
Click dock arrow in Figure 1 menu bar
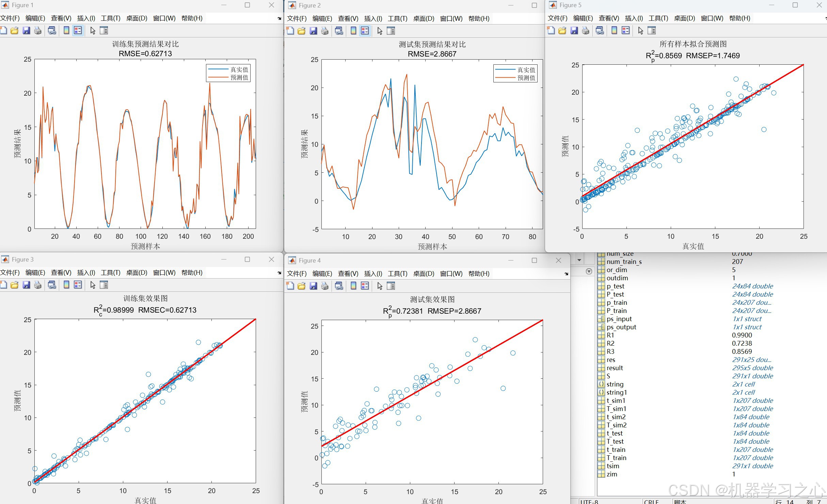pyautogui.click(x=279, y=19)
